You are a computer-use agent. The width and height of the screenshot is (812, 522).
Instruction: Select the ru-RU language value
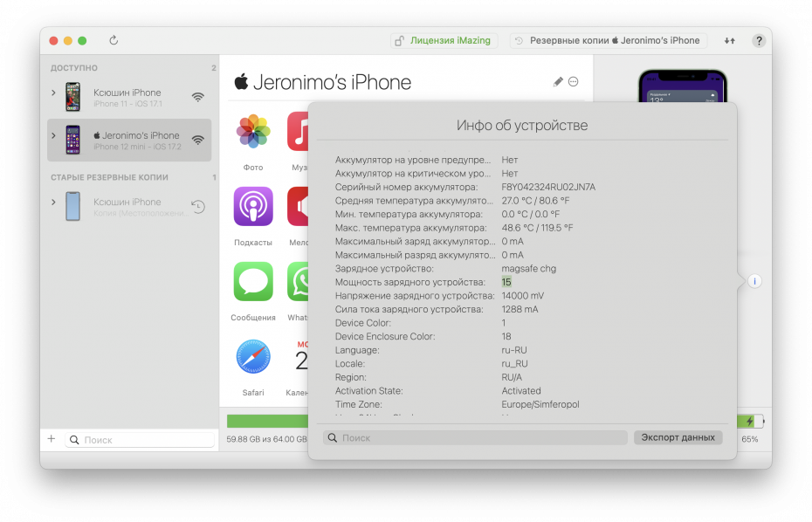(x=514, y=350)
